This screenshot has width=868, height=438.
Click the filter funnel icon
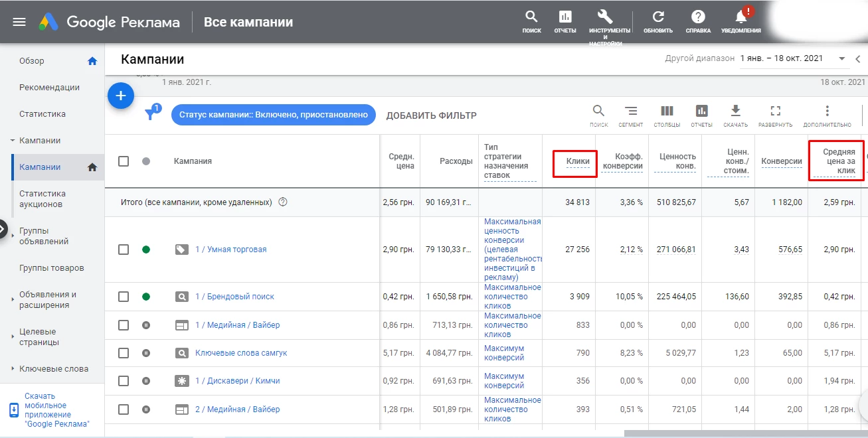151,114
